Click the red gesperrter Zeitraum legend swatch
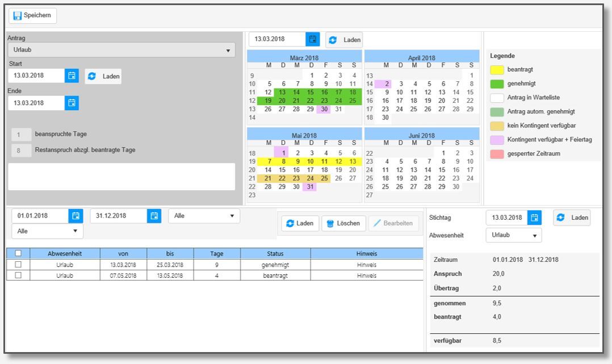Screen dimensions: 612x364 click(x=497, y=154)
